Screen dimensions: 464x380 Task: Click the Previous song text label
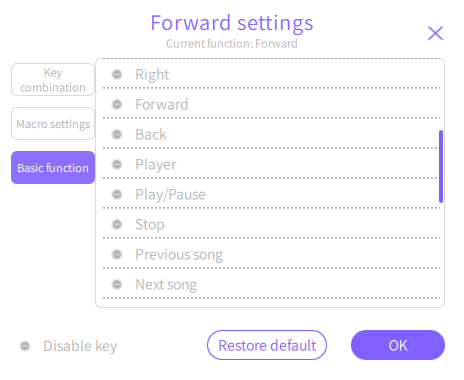(x=179, y=255)
